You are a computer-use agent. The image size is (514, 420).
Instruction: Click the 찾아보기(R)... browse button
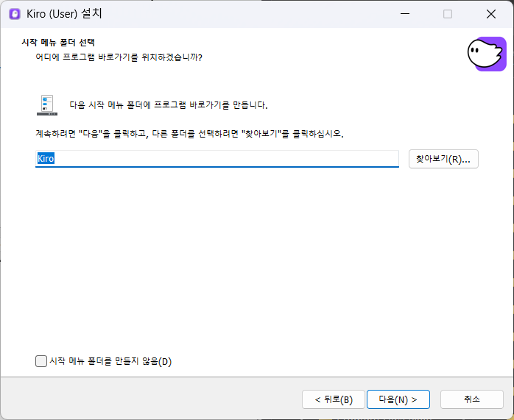click(443, 159)
